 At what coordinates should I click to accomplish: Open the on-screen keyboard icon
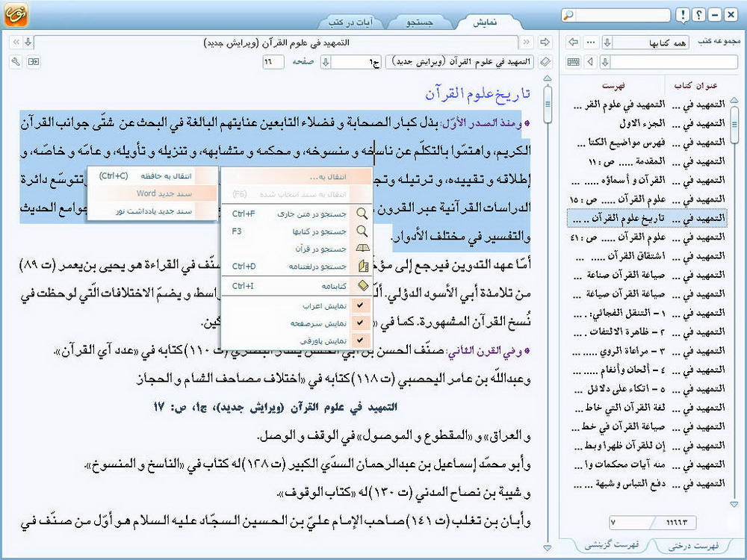[x=573, y=62]
